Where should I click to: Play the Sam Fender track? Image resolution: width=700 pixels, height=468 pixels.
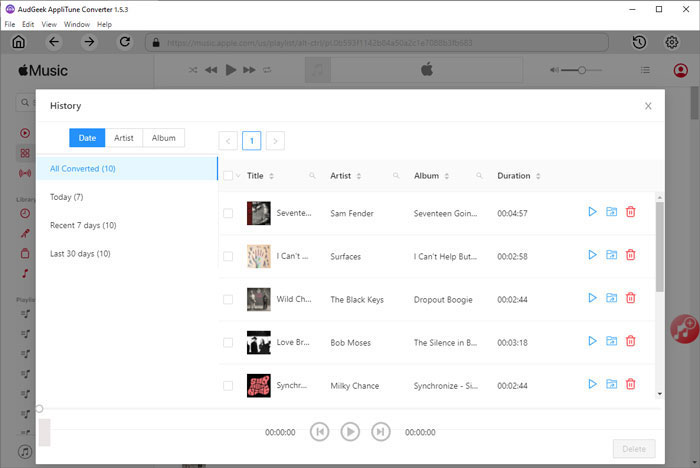point(592,212)
